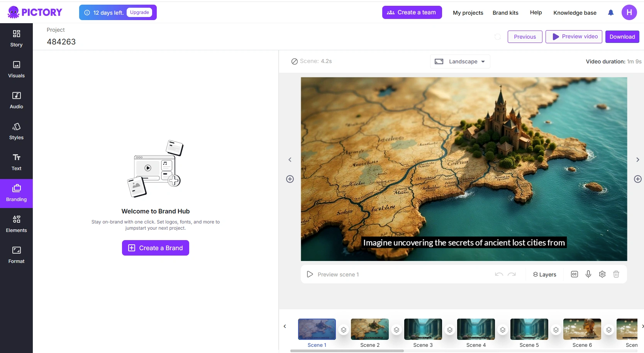Screen dimensions: 644x353
Task: Click the notifications bell icon
Action: coord(611,13)
